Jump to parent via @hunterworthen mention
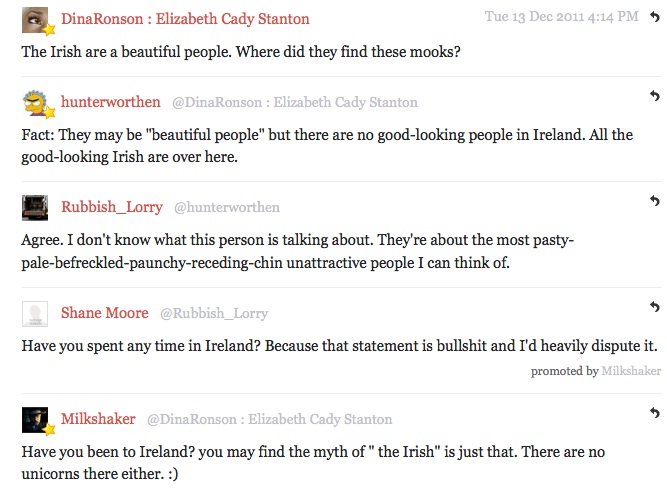 (x=227, y=208)
